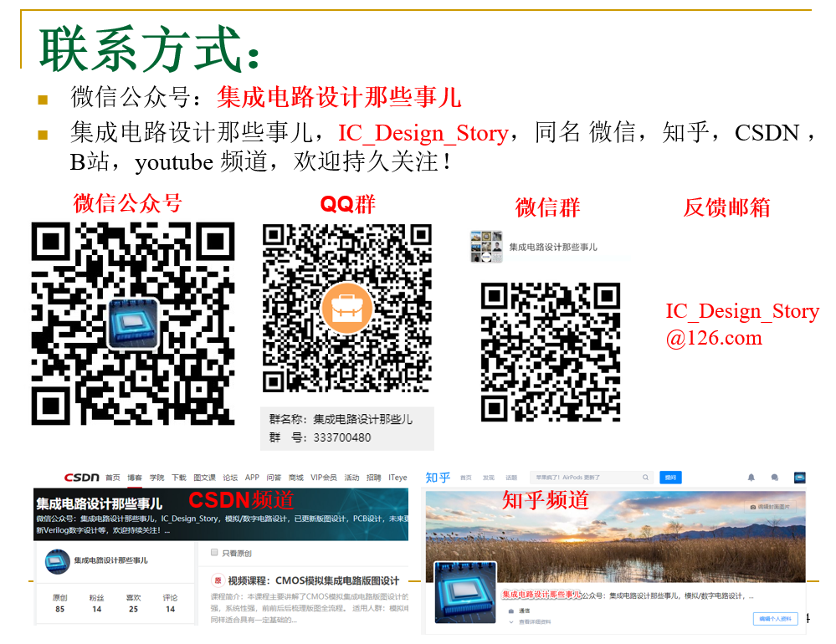Click the 课程简介 article summary text
Viewport: 836px width, 644px height.
[x=310, y=608]
